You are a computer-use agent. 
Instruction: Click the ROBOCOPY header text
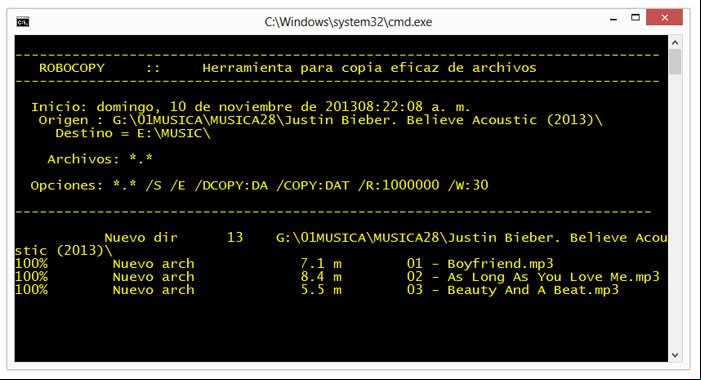pyautogui.click(x=72, y=68)
